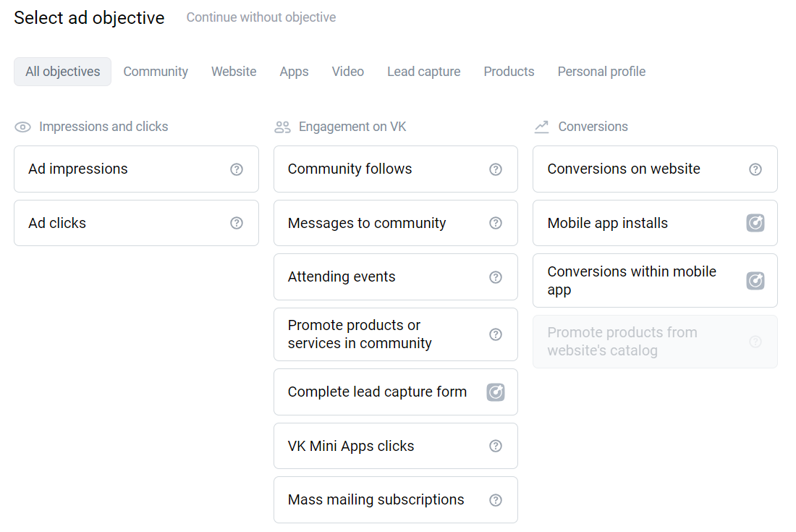Click the target icon on Conversions within mobile app
The image size is (796, 532).
(x=755, y=281)
